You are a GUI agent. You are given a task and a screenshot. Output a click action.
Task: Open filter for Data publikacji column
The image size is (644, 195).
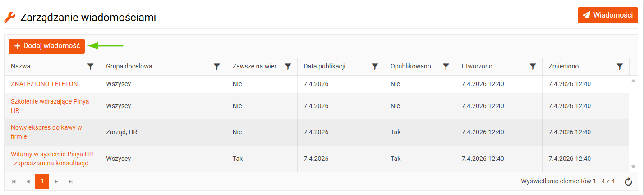coord(375,67)
